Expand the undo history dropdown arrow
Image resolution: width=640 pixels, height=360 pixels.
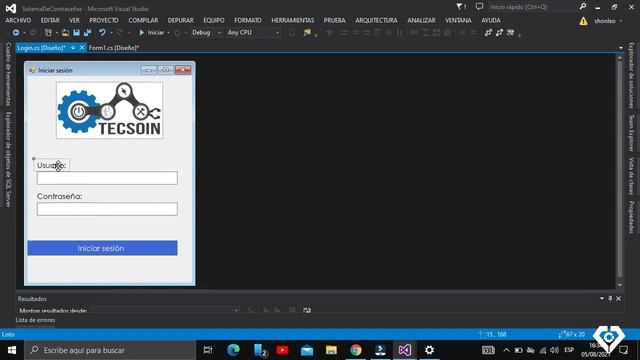coord(111,33)
